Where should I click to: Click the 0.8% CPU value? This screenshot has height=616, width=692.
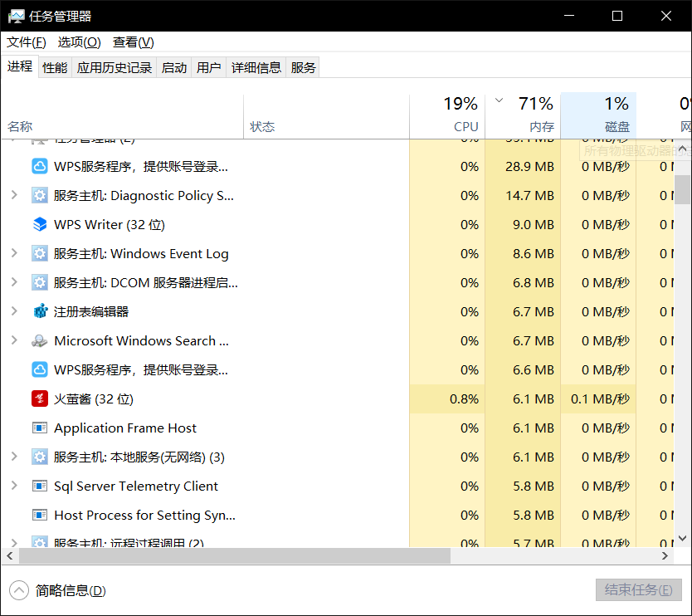click(x=465, y=399)
